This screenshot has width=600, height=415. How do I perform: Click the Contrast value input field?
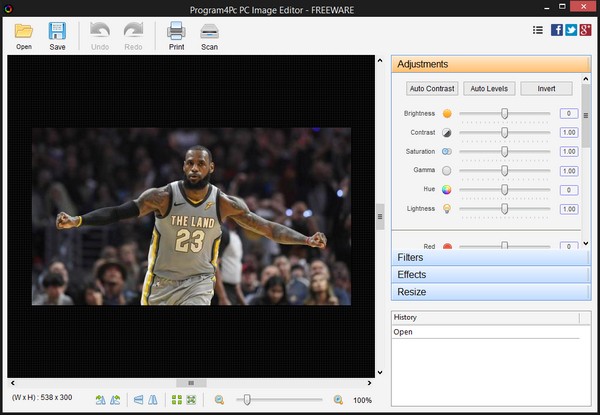[569, 133]
